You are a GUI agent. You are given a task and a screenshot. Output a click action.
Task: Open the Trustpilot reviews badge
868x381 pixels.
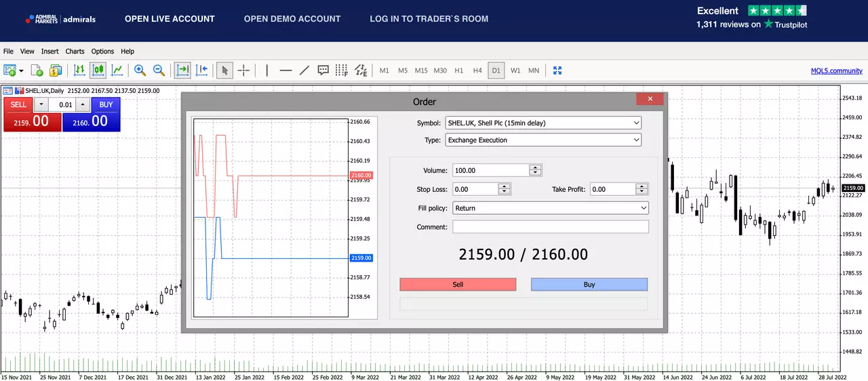tap(751, 18)
